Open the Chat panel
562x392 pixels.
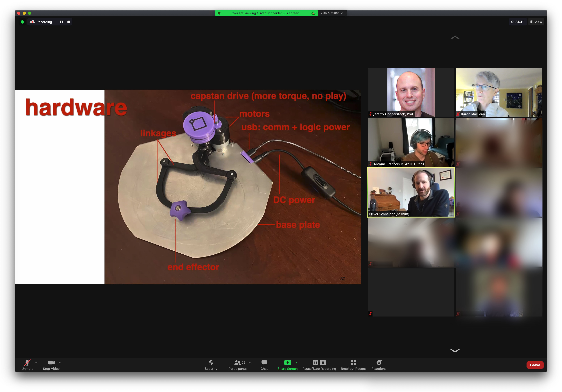[264, 365]
